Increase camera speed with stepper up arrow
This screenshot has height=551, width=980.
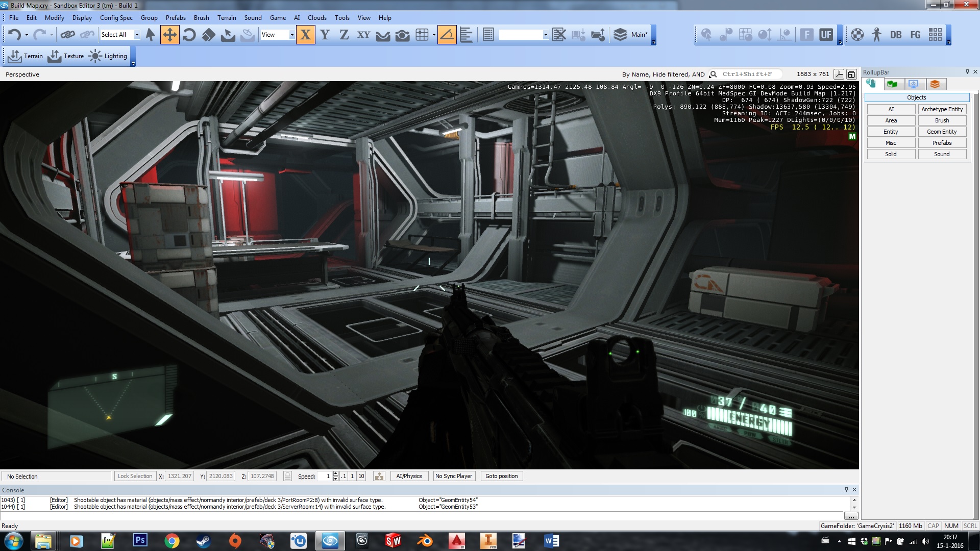coord(335,473)
